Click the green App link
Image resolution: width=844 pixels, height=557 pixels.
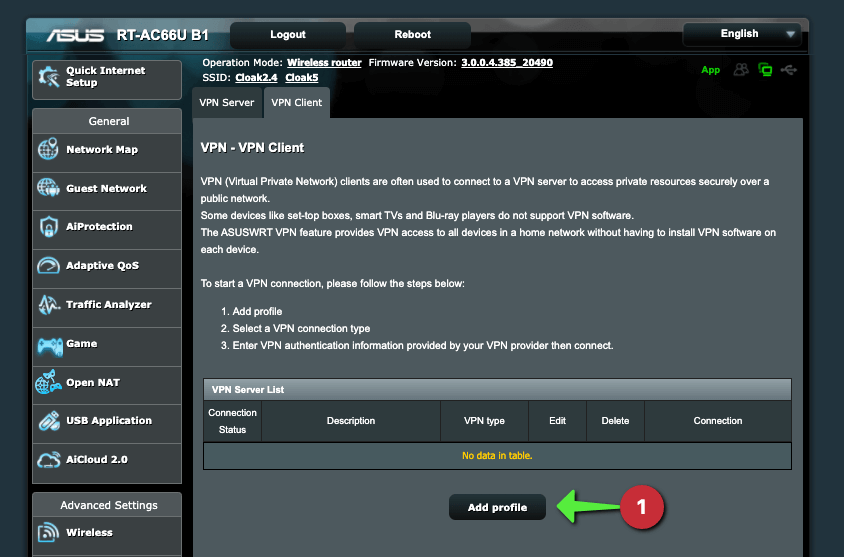click(x=711, y=70)
